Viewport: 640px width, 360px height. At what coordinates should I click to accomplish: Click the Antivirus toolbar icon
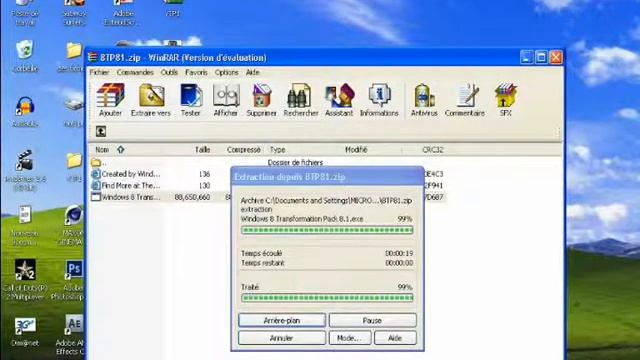click(424, 100)
